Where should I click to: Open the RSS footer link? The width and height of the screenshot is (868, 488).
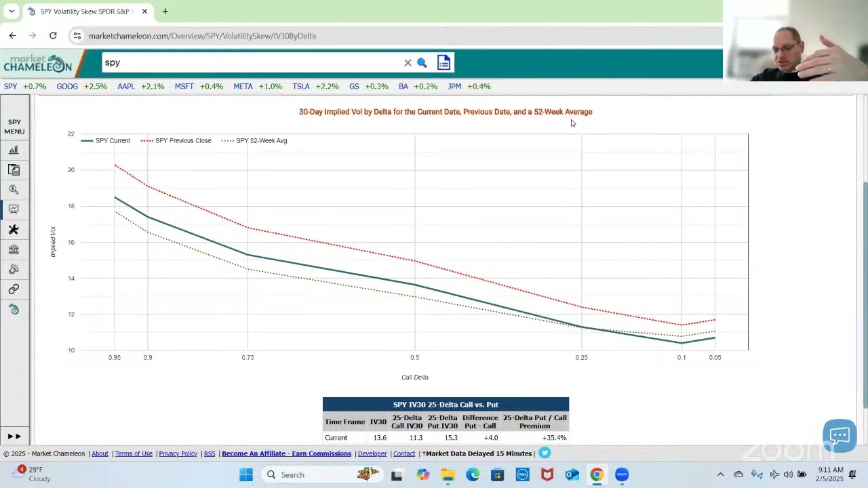(x=210, y=453)
